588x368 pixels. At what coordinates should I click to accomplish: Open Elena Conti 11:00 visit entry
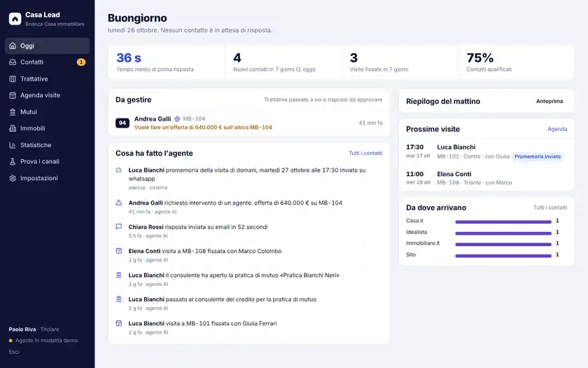coord(486,178)
